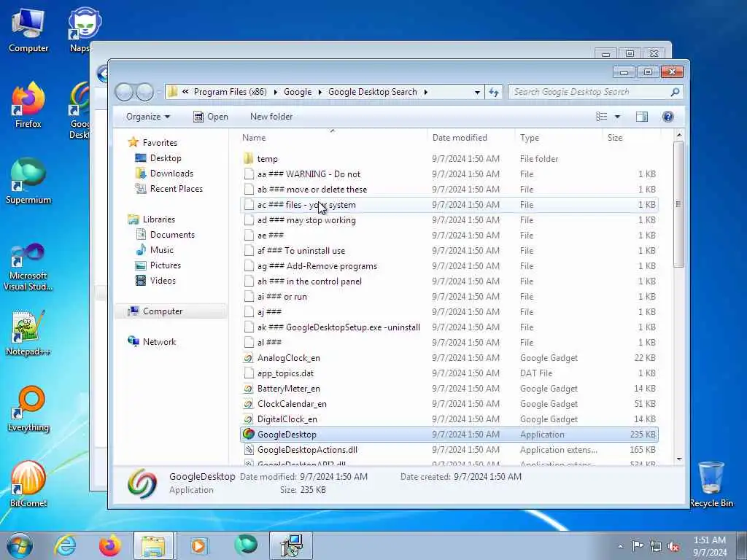Open Everything desktop shortcut
747x560 pixels.
tap(28, 408)
